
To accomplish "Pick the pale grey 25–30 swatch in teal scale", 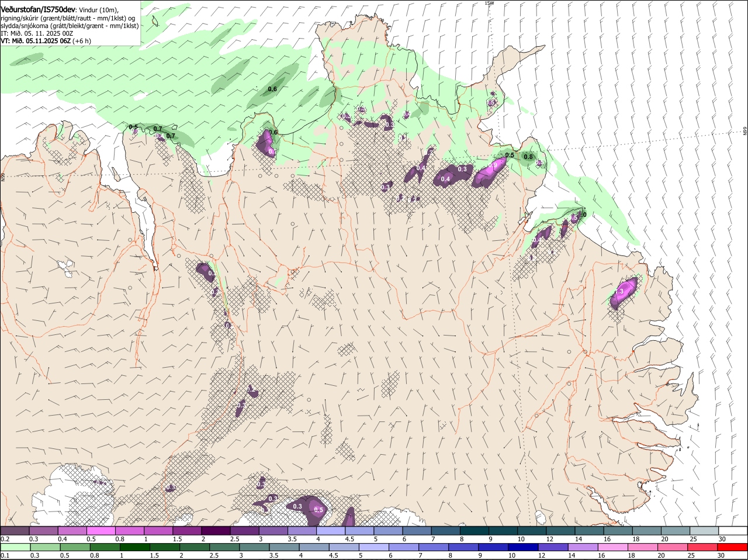I will click(705, 531).
